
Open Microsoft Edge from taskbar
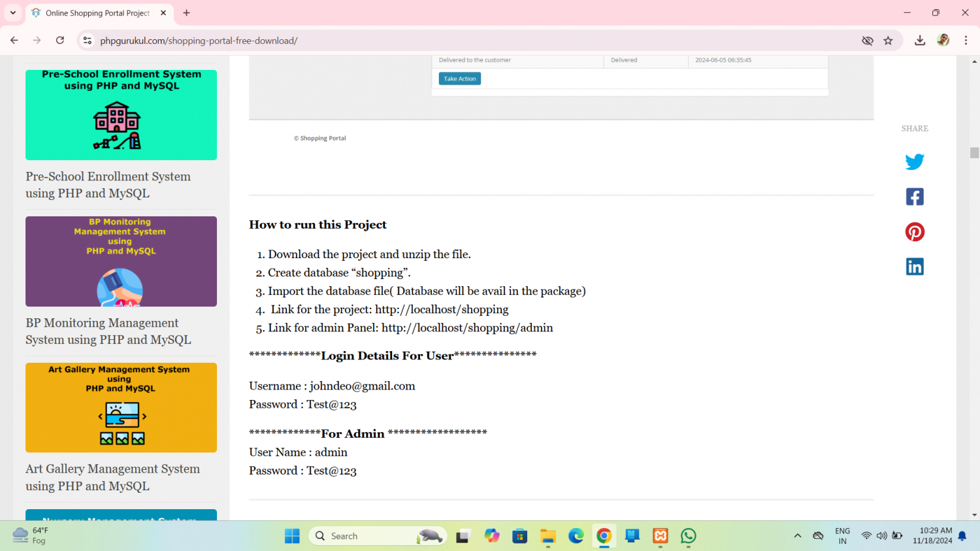(x=576, y=536)
